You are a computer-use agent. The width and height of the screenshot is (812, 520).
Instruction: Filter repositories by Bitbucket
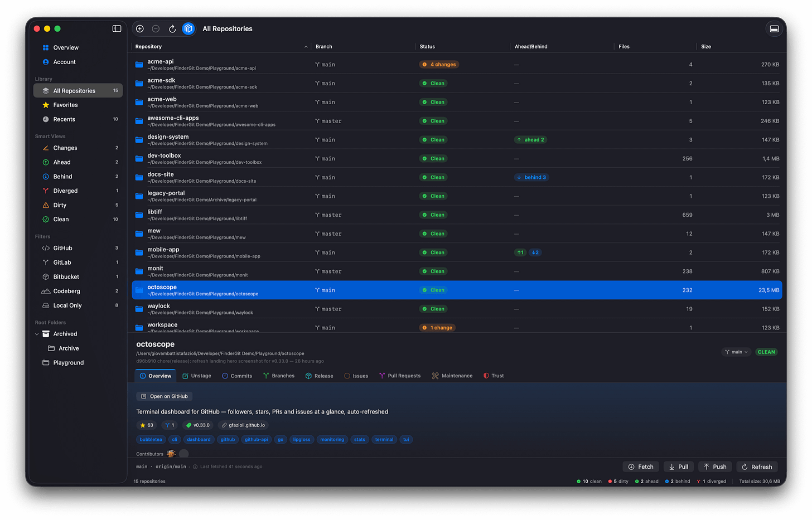(x=78, y=277)
